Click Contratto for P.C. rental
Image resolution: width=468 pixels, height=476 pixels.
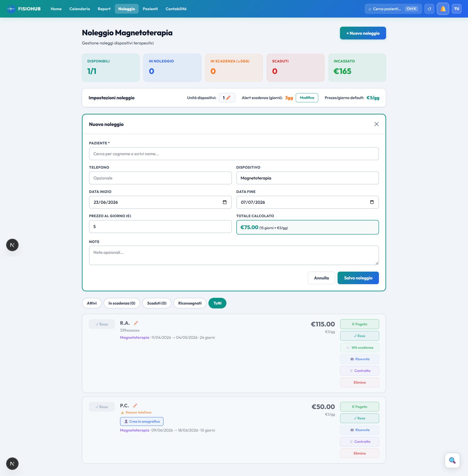[359, 441]
